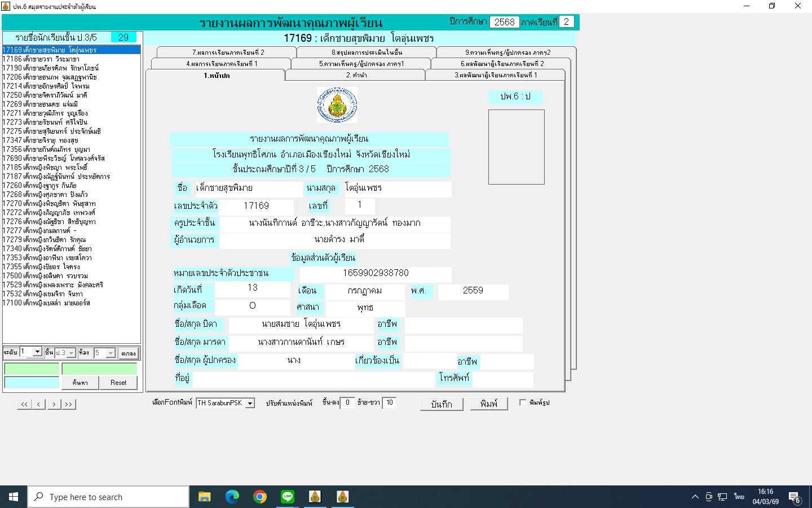The width and height of the screenshot is (812, 508).
Task: Open the TH SarabunPSK font dropdown
Action: pos(250,403)
